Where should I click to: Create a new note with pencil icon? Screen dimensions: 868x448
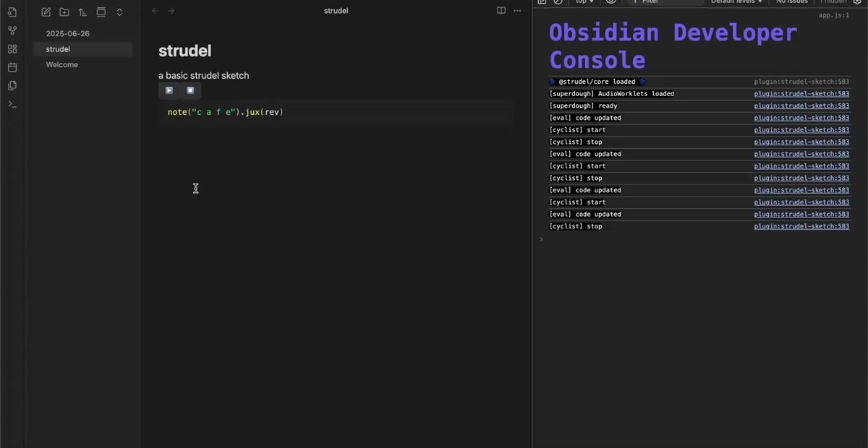coord(46,12)
